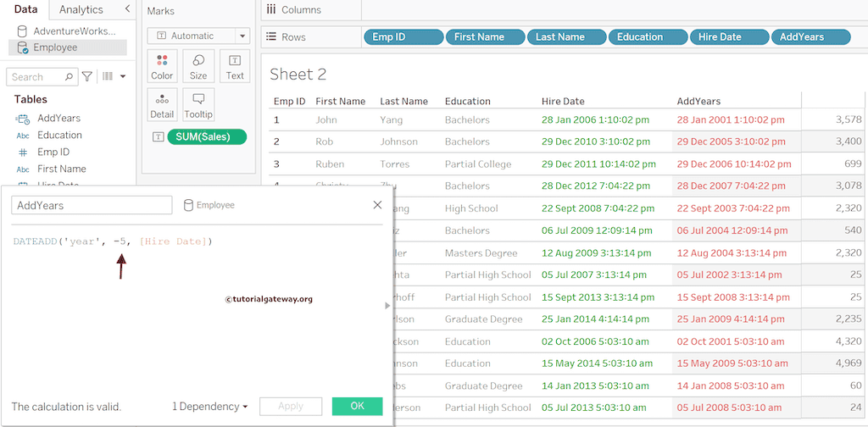The width and height of the screenshot is (868, 427).
Task: Click the Education pill on Rows
Action: (x=648, y=37)
